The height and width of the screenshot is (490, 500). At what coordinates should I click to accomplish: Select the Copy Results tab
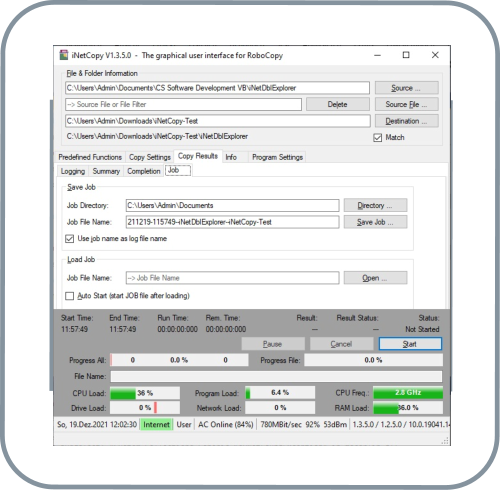(198, 156)
